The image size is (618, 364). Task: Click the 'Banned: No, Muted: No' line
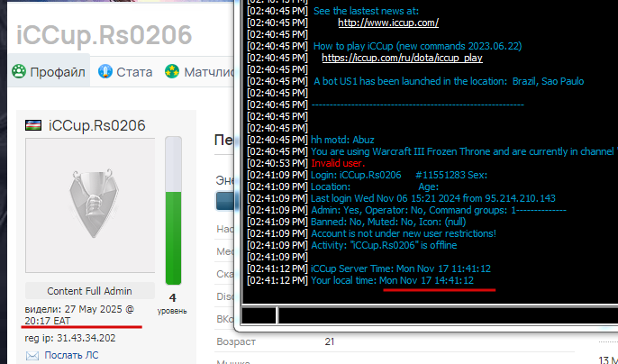point(388,222)
